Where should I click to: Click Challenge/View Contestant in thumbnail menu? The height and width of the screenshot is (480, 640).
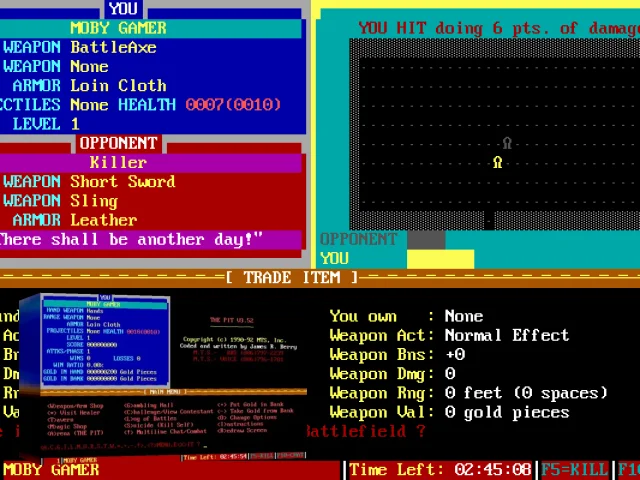(169, 412)
